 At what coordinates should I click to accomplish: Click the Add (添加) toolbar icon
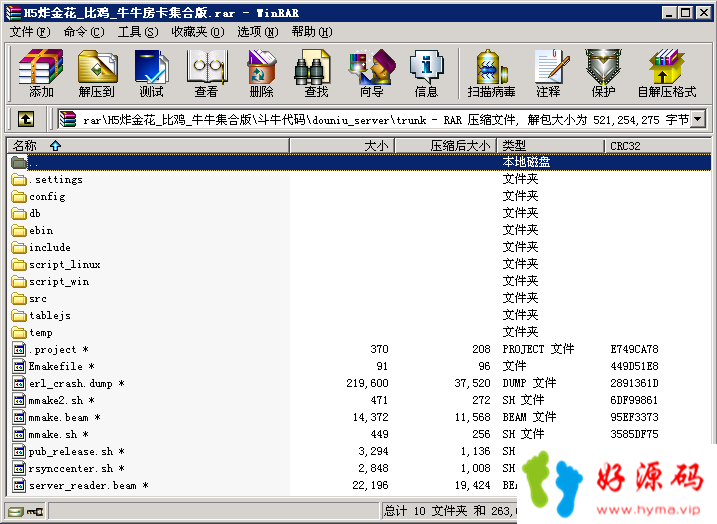click(41, 74)
